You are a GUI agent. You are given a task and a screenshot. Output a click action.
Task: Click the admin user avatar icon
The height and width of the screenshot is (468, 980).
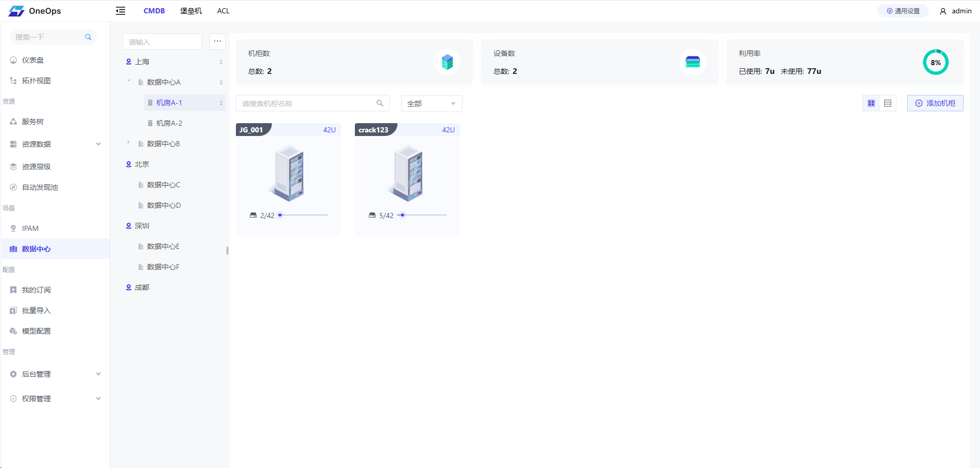(x=943, y=11)
